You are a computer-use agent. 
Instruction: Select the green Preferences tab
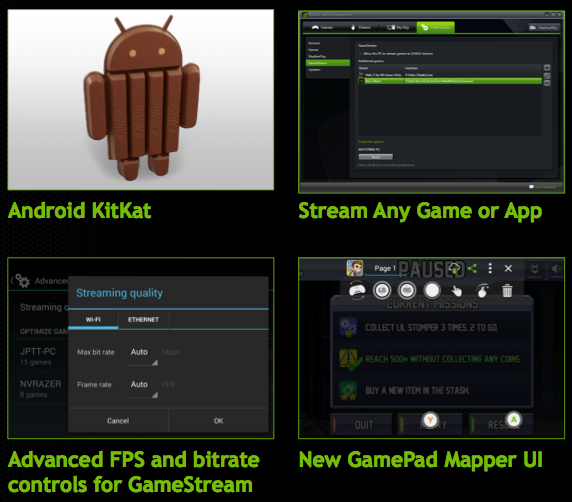pyautogui.click(x=436, y=27)
